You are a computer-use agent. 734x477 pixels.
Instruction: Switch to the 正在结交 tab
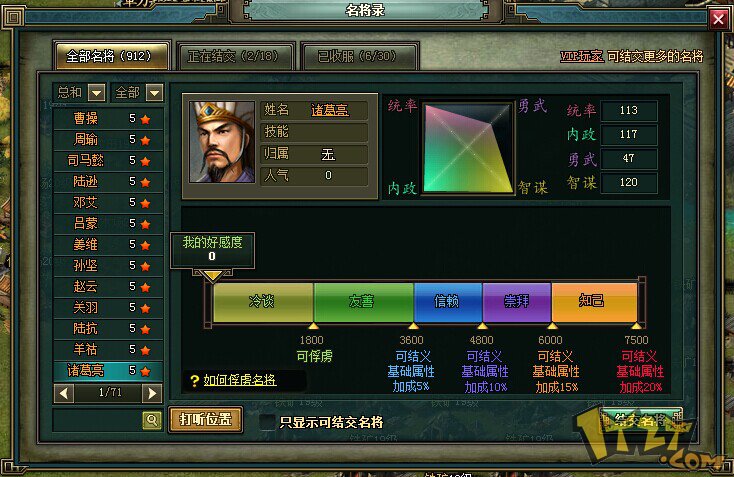click(x=236, y=56)
